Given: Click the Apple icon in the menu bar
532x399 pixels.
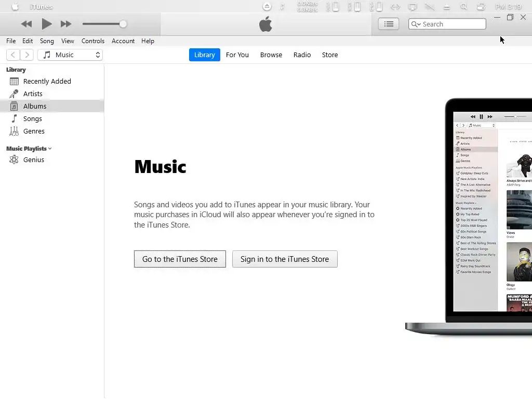Looking at the screenshot, I should click(x=15, y=6).
